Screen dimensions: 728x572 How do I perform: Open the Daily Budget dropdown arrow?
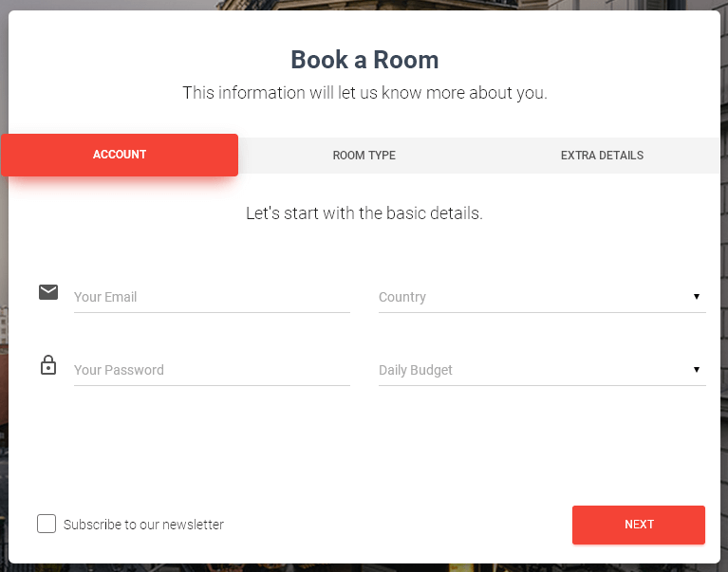pos(697,370)
